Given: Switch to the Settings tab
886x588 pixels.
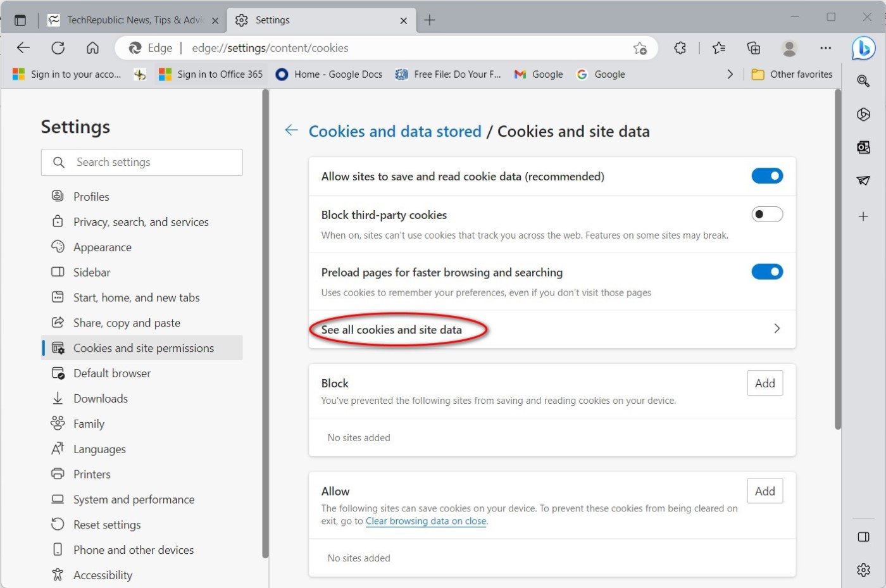Looking at the screenshot, I should 321,20.
